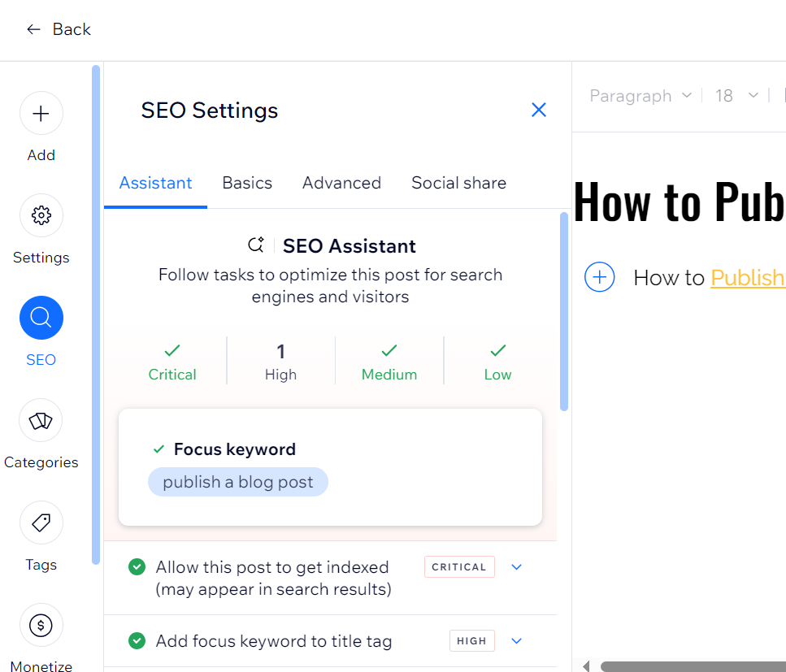
Task: Open the Monetize dollar icon
Action: [41, 625]
